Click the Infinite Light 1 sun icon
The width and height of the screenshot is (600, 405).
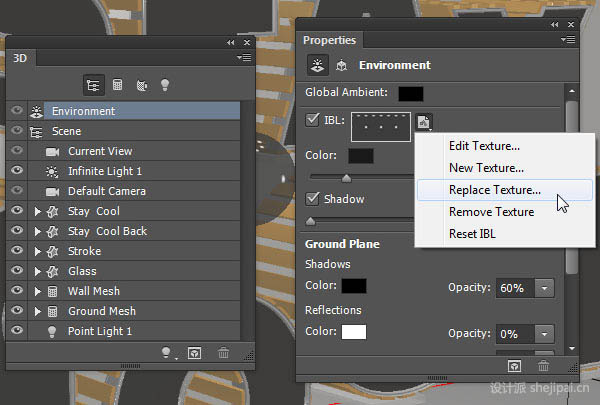pos(52,171)
